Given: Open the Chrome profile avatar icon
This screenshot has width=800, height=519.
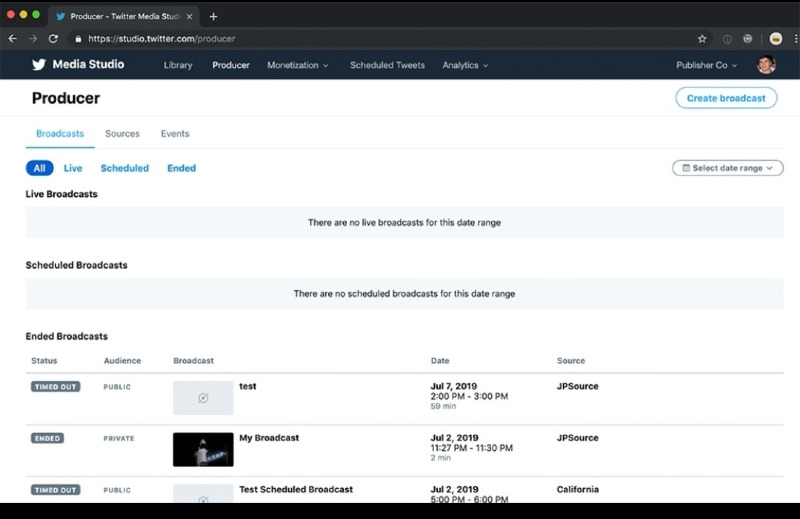Looking at the screenshot, I should click(x=776, y=39).
